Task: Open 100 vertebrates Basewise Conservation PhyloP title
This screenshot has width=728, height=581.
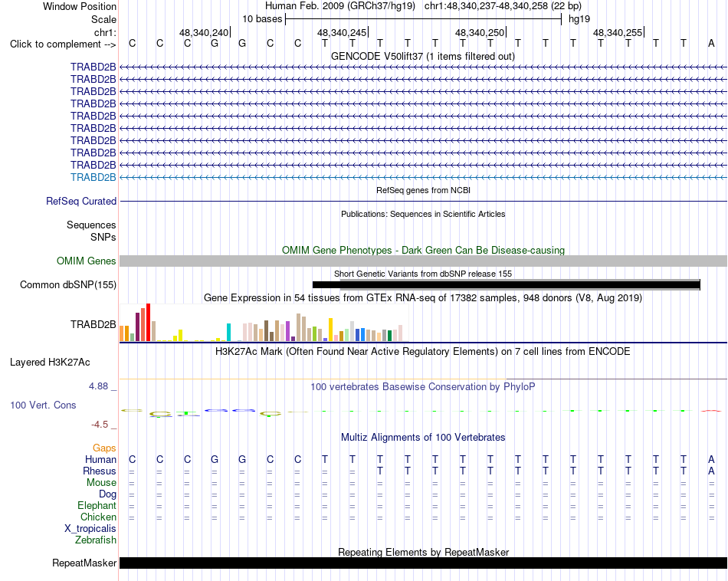Action: [423, 387]
